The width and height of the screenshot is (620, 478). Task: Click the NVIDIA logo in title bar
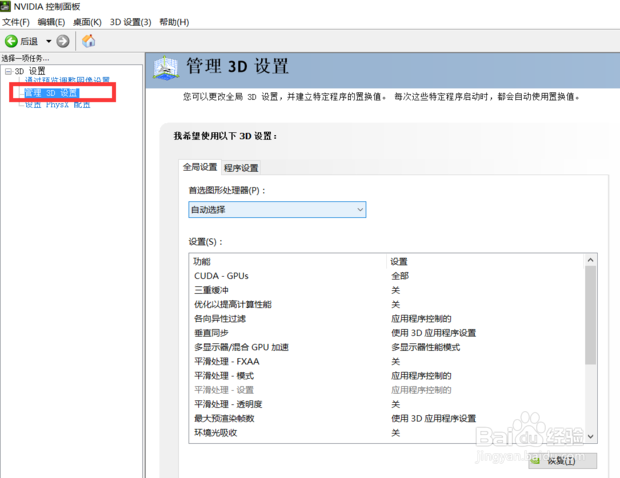5,6
